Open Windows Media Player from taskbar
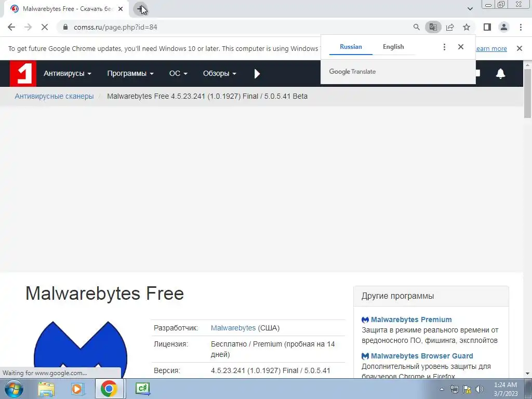Viewport: 532px width, 399px height. pos(77,389)
